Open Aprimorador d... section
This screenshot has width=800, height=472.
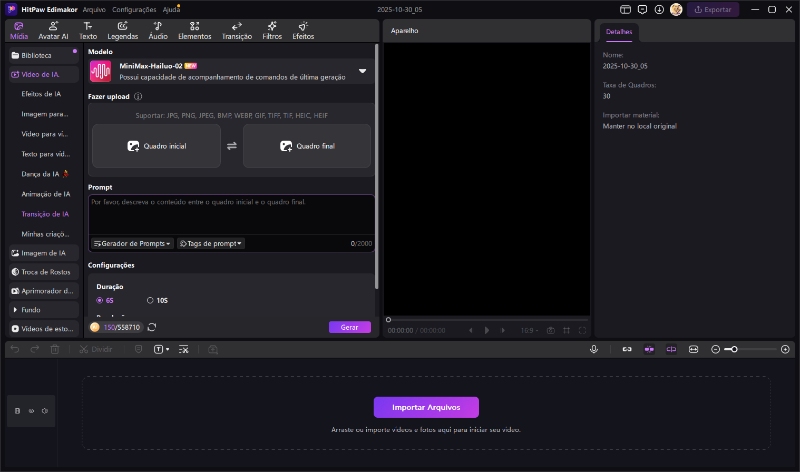[x=43, y=291]
